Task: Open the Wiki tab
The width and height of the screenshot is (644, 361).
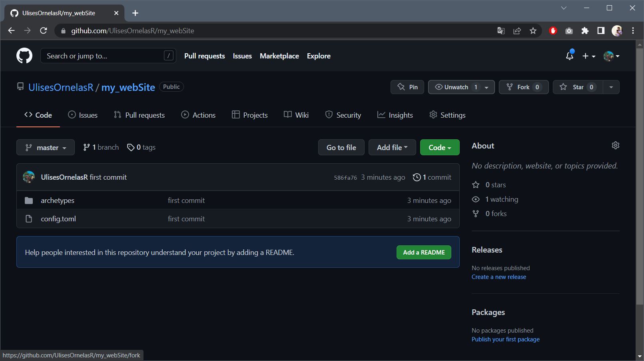Action: point(296,115)
